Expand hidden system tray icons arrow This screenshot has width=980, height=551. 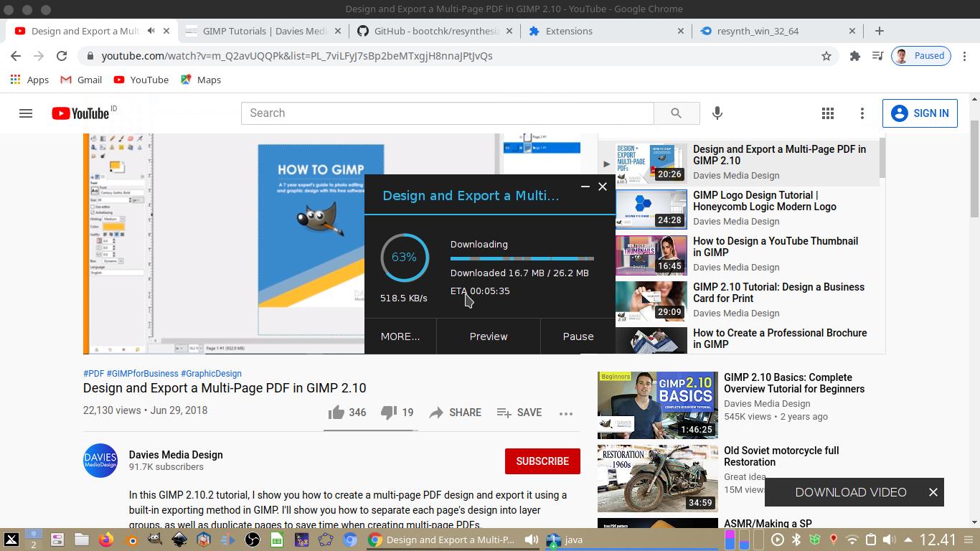click(908, 540)
